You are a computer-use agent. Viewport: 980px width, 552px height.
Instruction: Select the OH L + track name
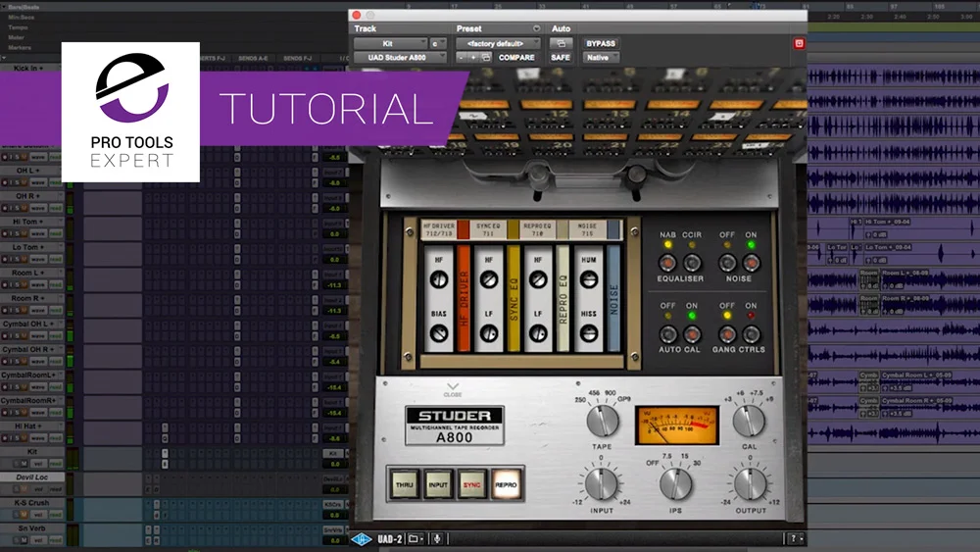click(28, 170)
